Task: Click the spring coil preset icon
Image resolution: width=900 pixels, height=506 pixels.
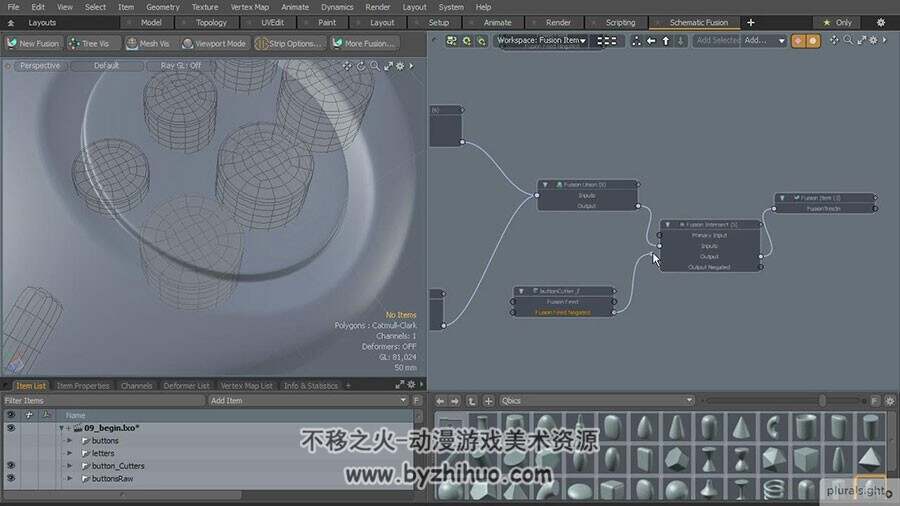Action: coord(774,489)
